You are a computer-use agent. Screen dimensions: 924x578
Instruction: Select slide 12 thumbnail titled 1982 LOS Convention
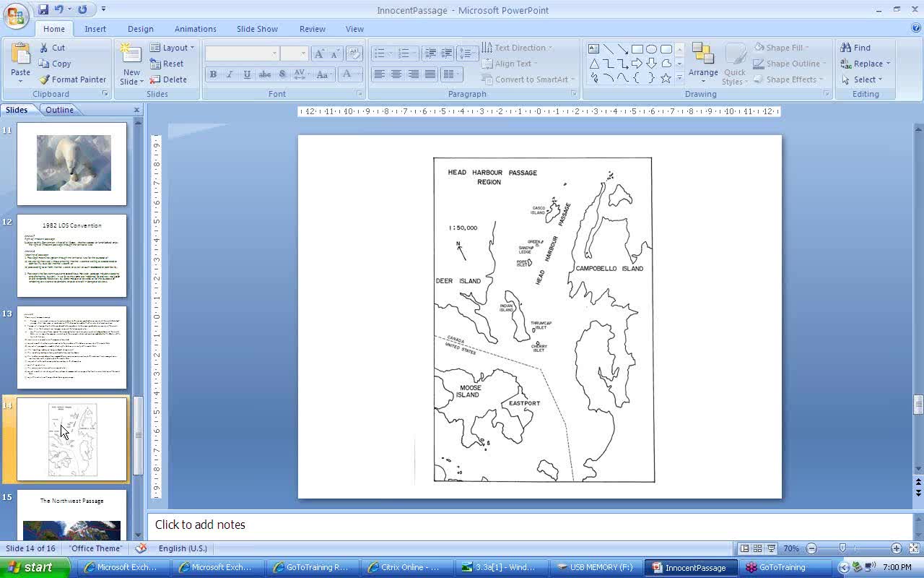click(x=71, y=256)
